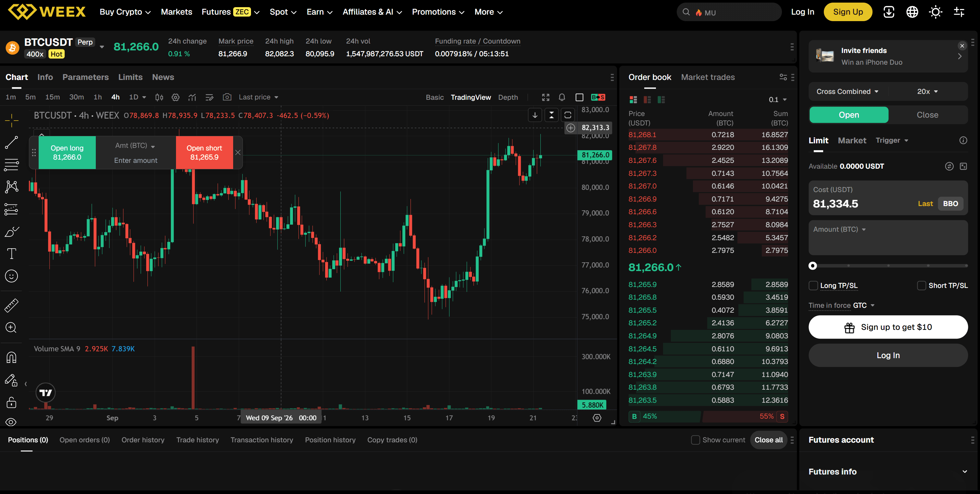The width and height of the screenshot is (980, 494).
Task: Show both bids and asks order book view
Action: point(633,100)
